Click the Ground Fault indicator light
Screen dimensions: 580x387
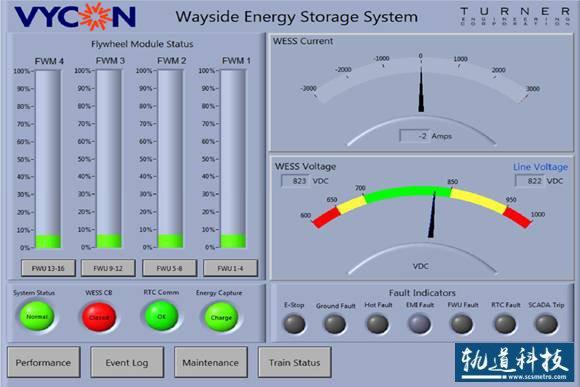point(335,324)
